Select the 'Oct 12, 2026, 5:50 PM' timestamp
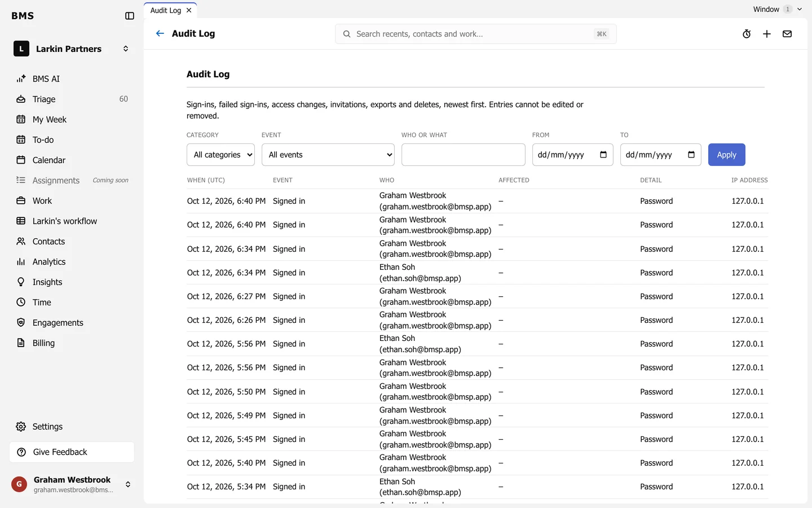Viewport: 812px width, 508px height. pyautogui.click(x=226, y=392)
